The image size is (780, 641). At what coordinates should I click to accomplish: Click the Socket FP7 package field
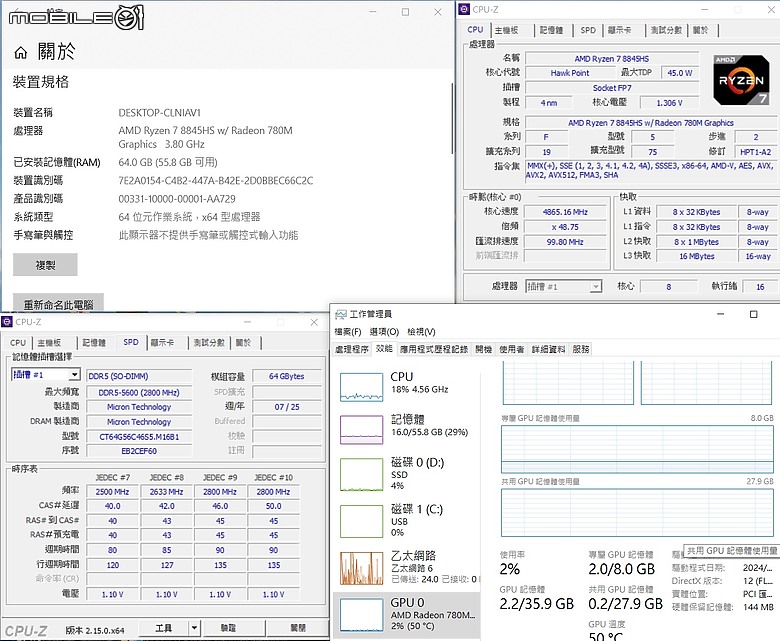click(x=612, y=88)
